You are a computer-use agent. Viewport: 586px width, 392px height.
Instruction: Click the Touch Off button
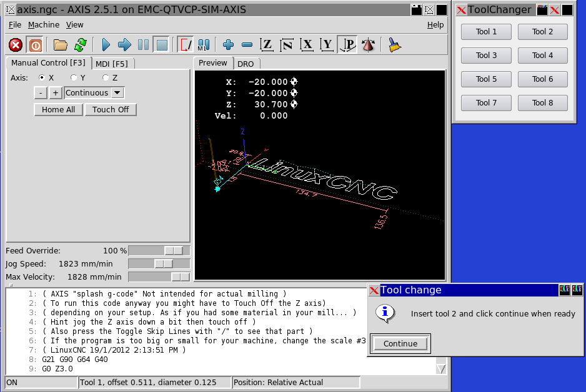[x=111, y=110]
